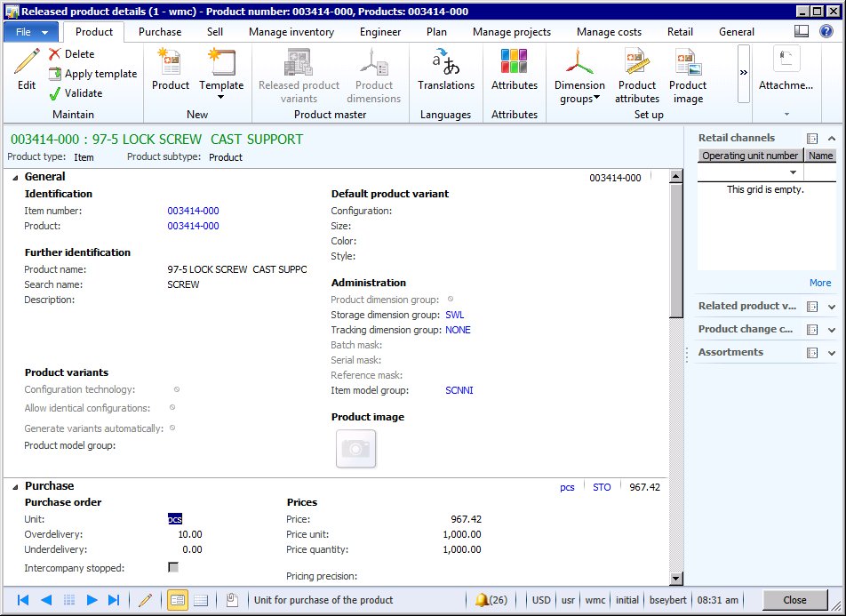Open the File menu

(32, 32)
